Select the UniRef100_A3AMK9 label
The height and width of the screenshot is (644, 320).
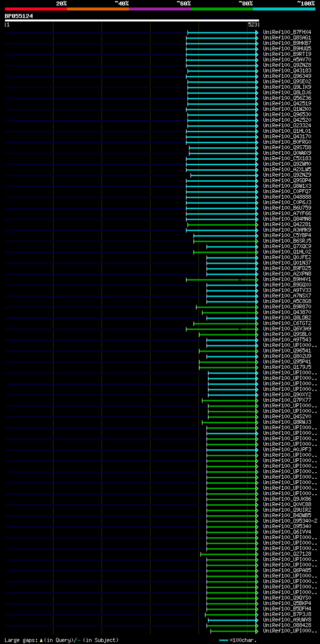coord(287,230)
